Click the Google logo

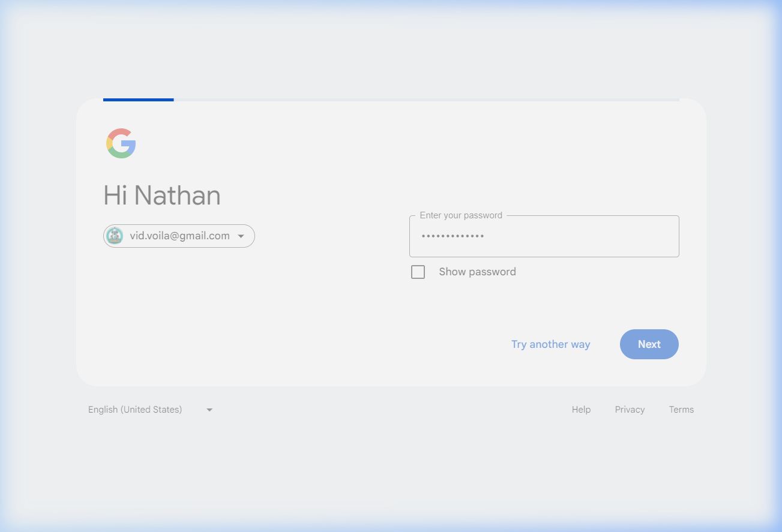121,143
